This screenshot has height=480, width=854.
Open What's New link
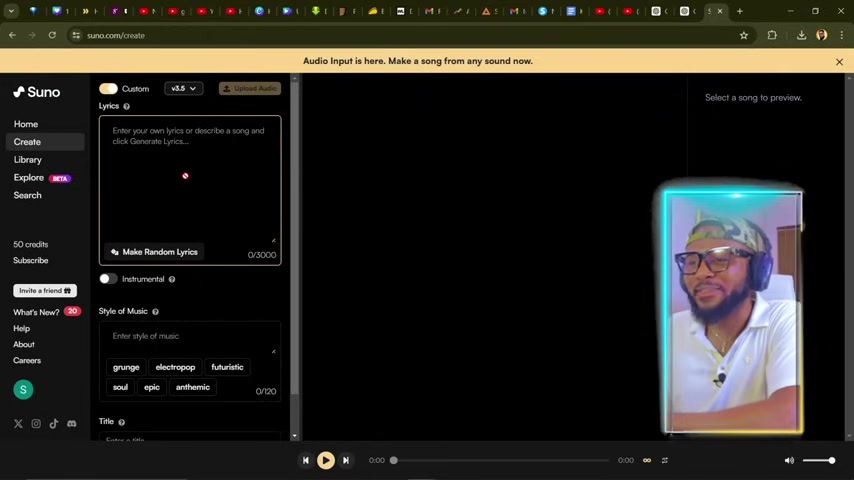(36, 312)
